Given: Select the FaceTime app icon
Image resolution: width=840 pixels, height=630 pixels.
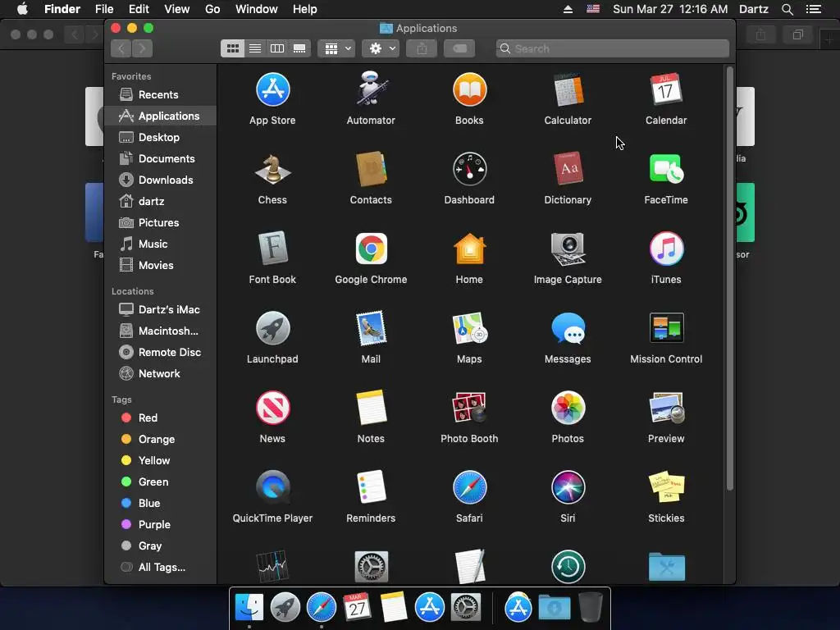Looking at the screenshot, I should point(666,169).
